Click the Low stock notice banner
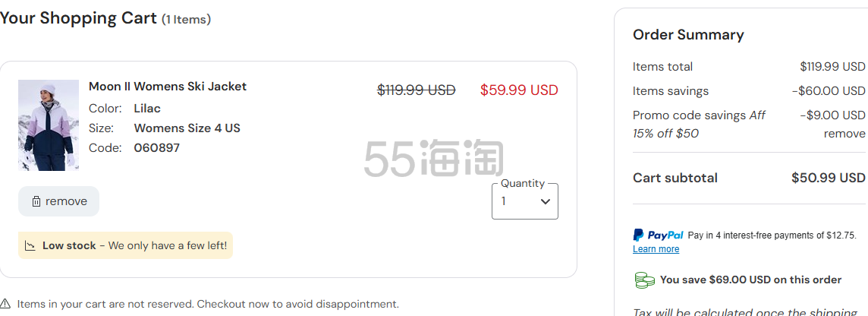 click(x=126, y=245)
